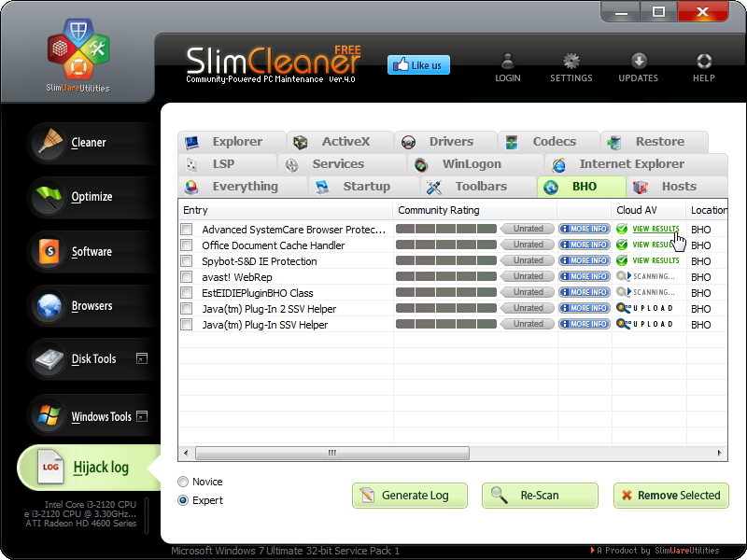Tick checkbox for Java(tm) Plug-In SSV Helper

click(186, 324)
